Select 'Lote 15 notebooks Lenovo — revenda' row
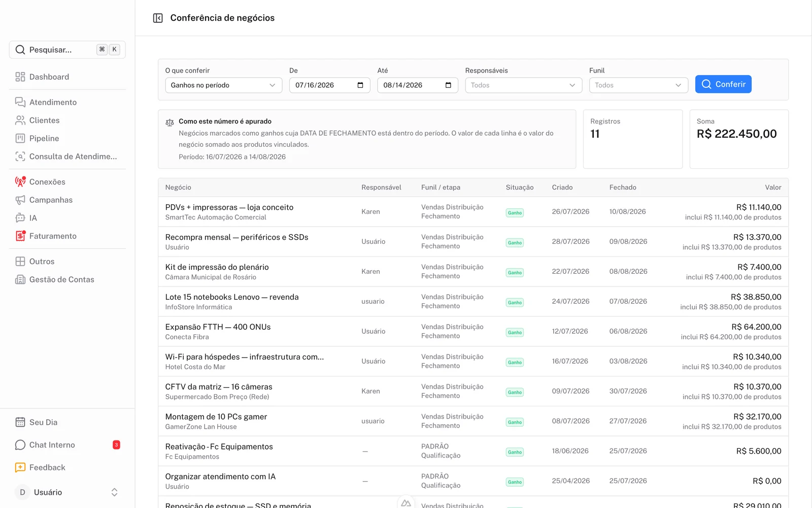The width and height of the screenshot is (812, 508). coord(473,302)
